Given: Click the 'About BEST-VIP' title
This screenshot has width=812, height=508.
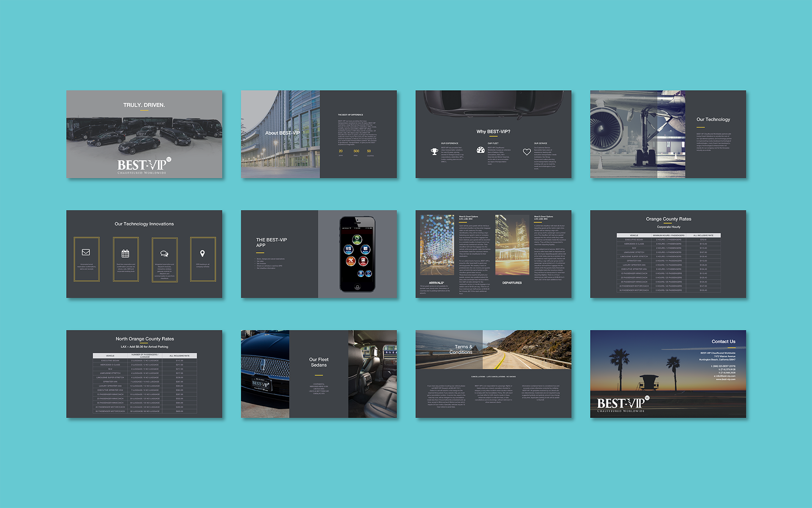Looking at the screenshot, I should [283, 133].
